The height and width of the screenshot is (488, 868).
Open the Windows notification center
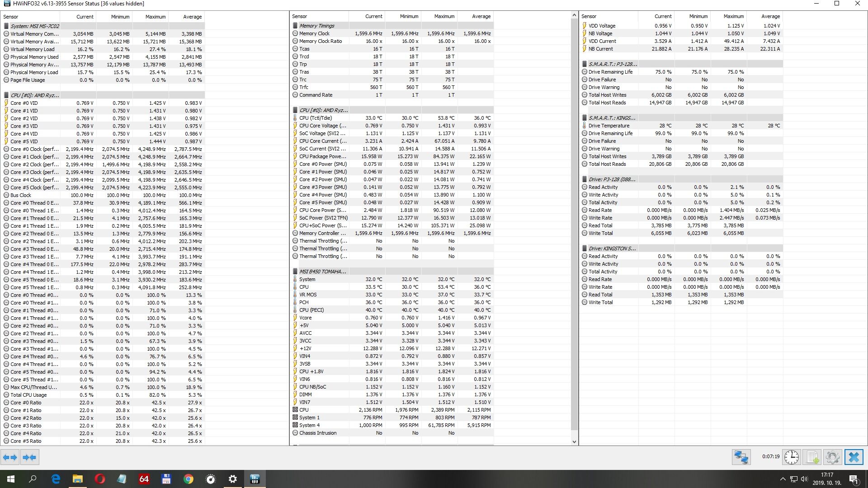(x=854, y=479)
